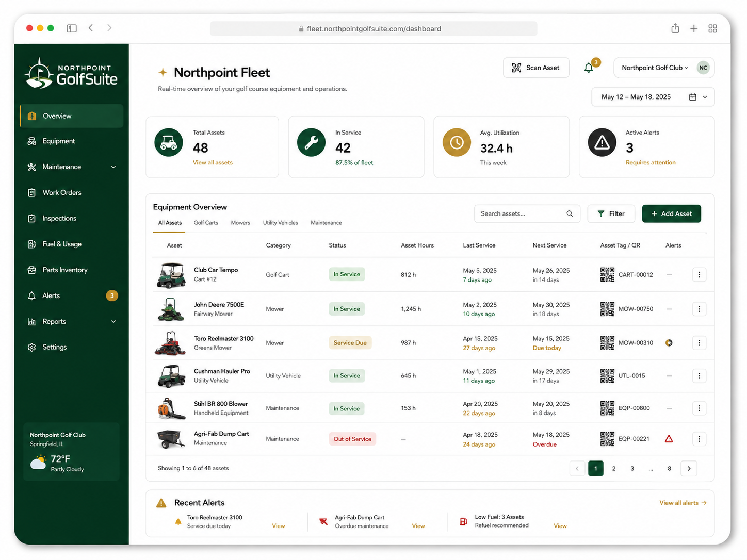Open the Filter button
Image resolution: width=747 pixels, height=560 pixels.
tap(611, 213)
